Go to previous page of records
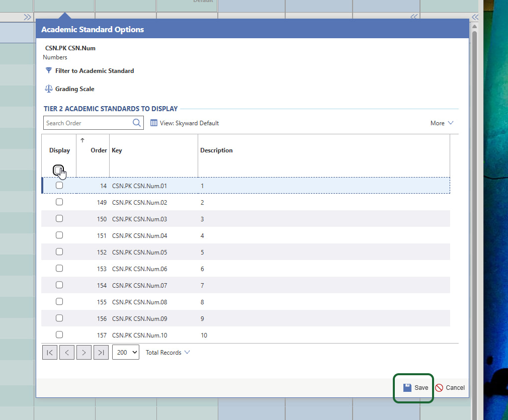This screenshot has height=420, width=508. 67,352
